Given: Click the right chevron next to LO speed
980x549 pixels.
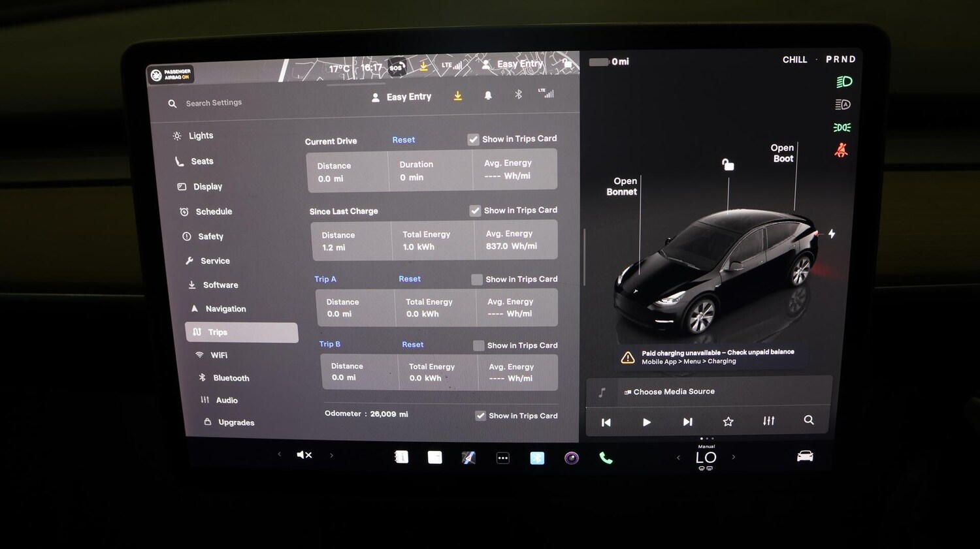Looking at the screenshot, I should tap(734, 458).
